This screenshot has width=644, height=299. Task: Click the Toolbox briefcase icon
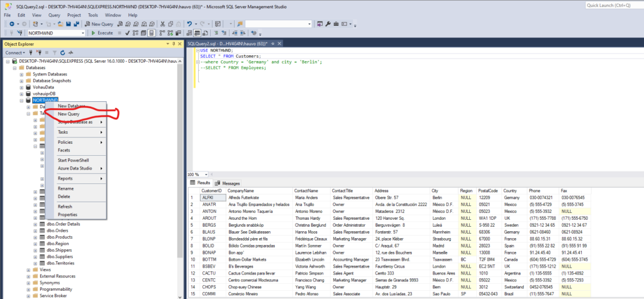point(336,24)
